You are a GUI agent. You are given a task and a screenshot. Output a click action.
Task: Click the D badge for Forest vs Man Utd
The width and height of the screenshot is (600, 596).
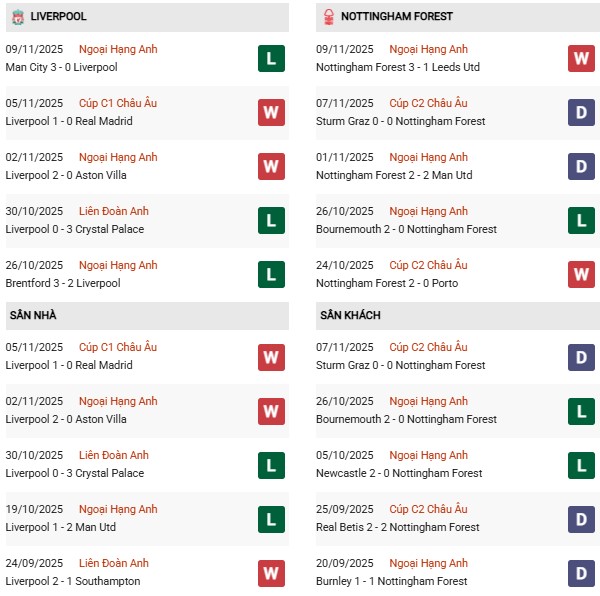point(582,167)
